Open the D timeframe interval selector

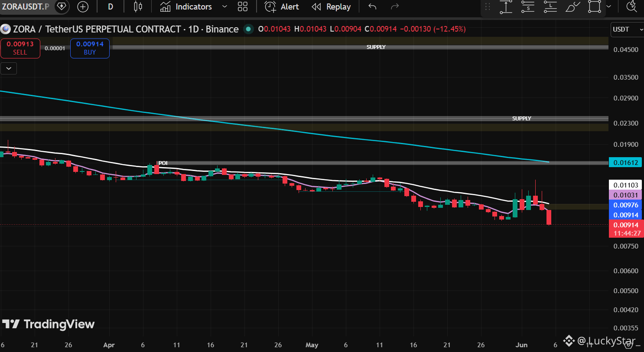coord(111,6)
